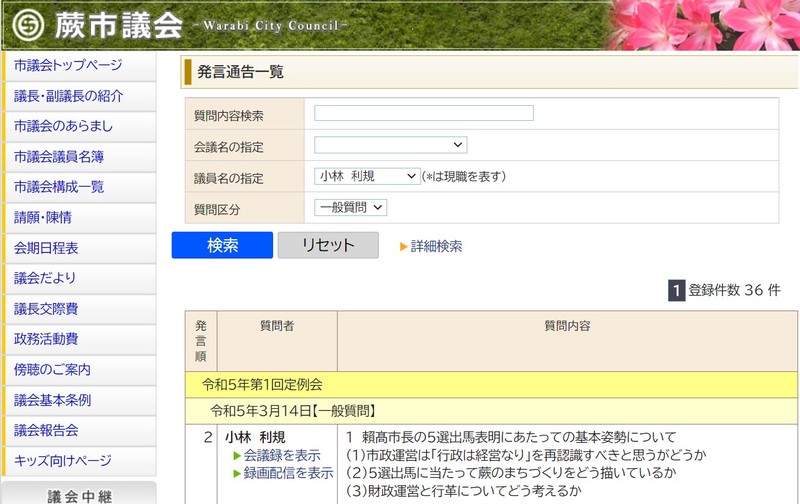Select 市議会議員名簿 in the sidebar

(59, 157)
